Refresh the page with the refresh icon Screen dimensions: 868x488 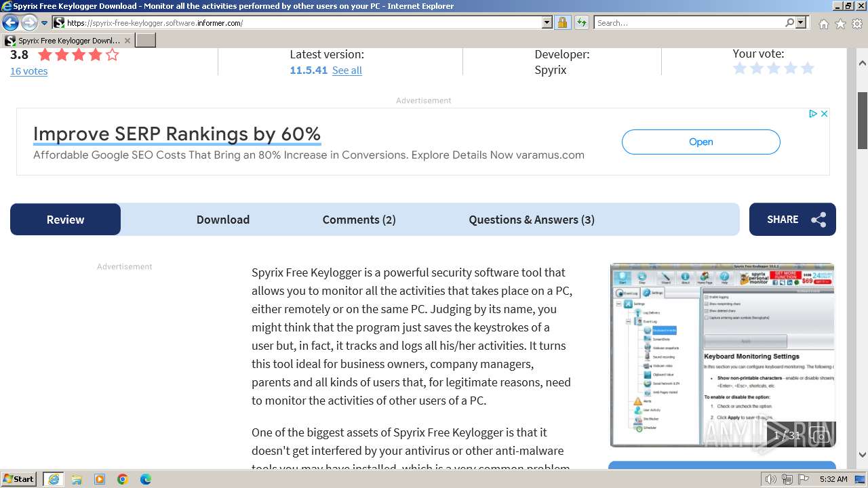coord(582,22)
